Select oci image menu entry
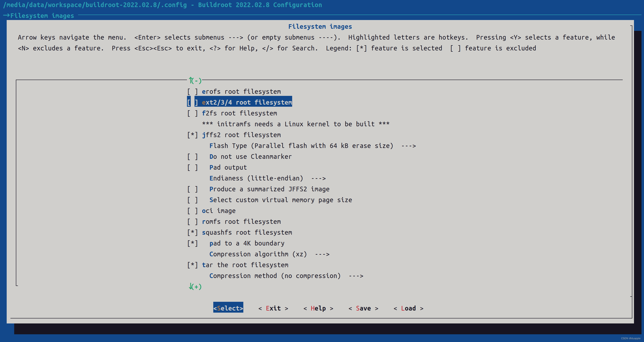 pyautogui.click(x=218, y=211)
